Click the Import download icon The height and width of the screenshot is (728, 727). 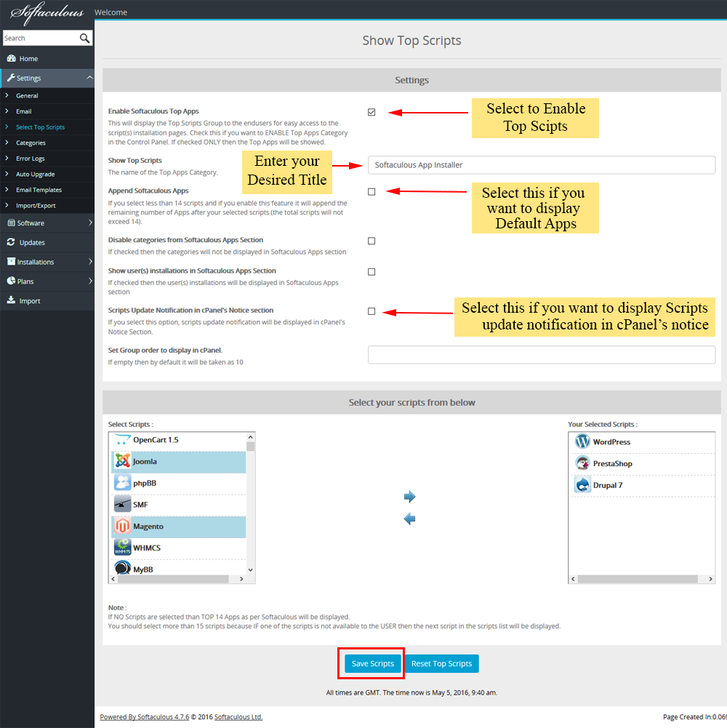tap(11, 300)
